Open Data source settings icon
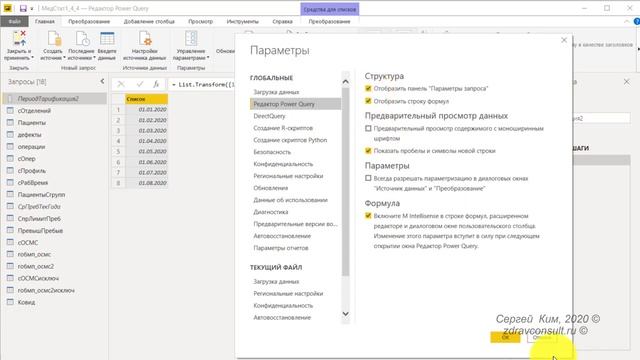This screenshot has height=360, width=640. point(144,38)
